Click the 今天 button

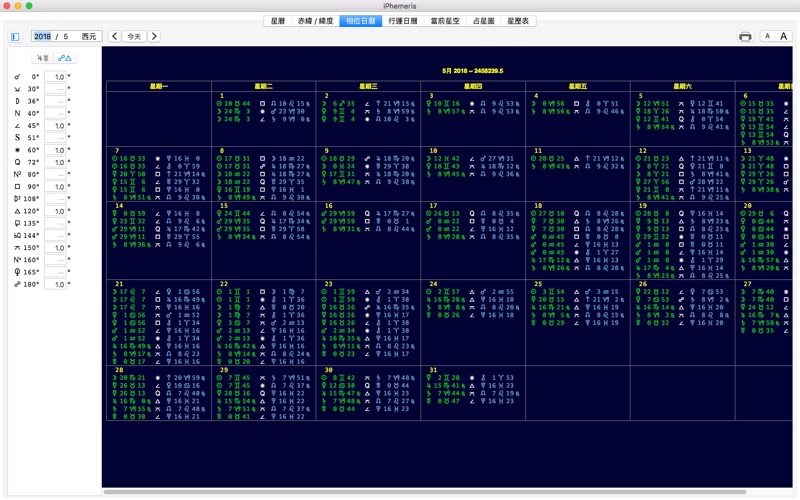click(x=134, y=37)
